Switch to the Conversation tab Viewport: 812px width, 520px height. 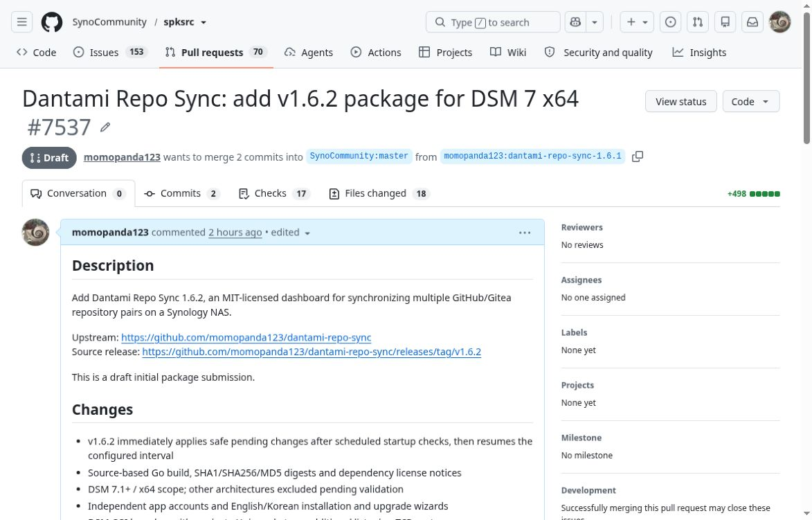[78, 194]
